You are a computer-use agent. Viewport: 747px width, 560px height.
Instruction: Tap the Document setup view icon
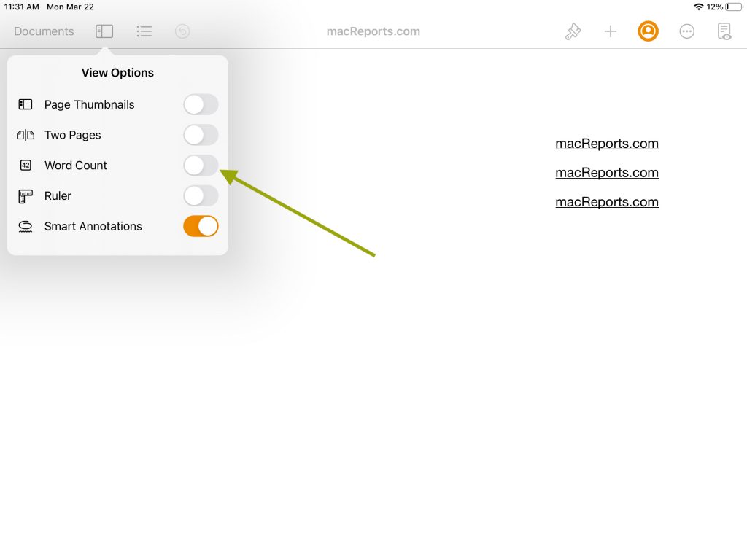724,31
